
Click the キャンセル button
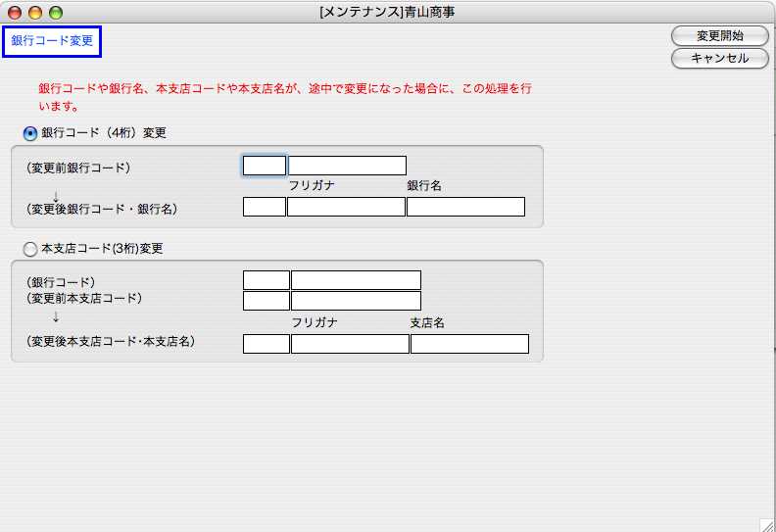[719, 59]
